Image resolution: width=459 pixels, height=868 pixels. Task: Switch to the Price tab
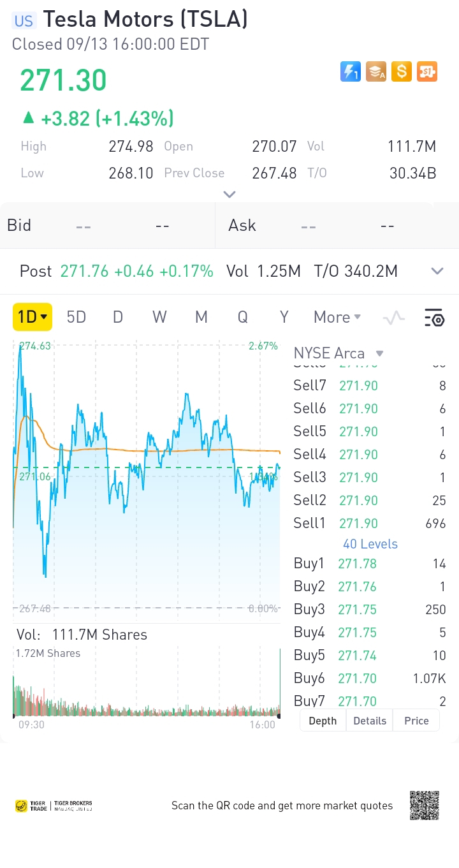click(x=416, y=721)
